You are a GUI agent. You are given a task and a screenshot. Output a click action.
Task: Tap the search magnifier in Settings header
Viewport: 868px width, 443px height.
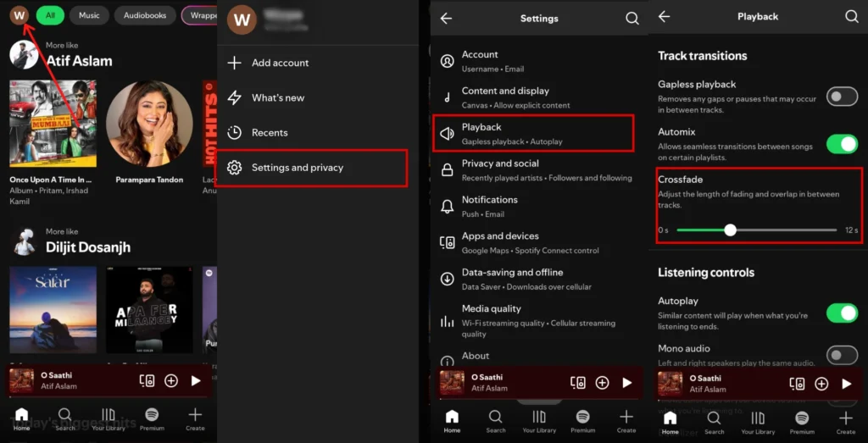point(632,19)
